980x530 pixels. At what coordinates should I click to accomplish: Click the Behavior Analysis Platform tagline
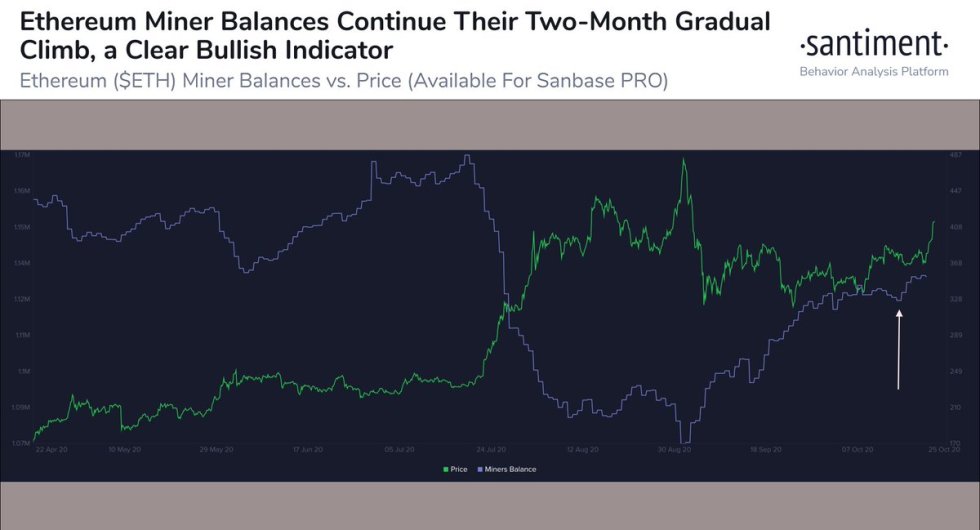click(x=873, y=72)
